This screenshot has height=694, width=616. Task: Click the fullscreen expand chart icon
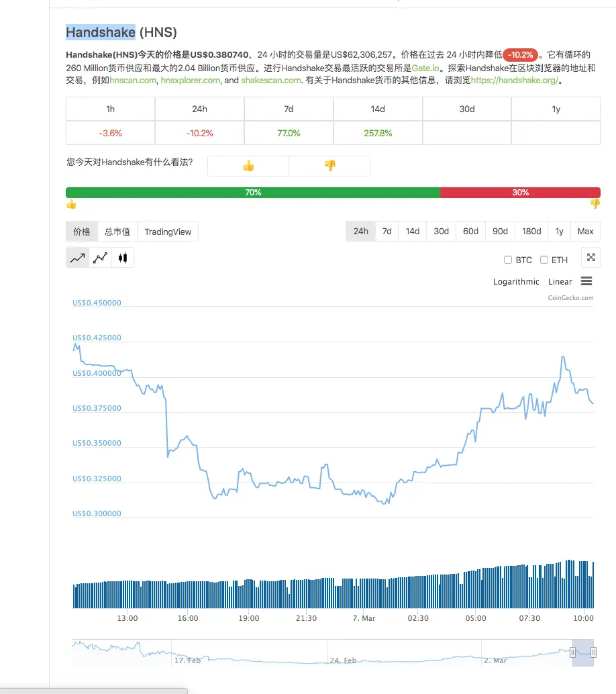click(591, 258)
